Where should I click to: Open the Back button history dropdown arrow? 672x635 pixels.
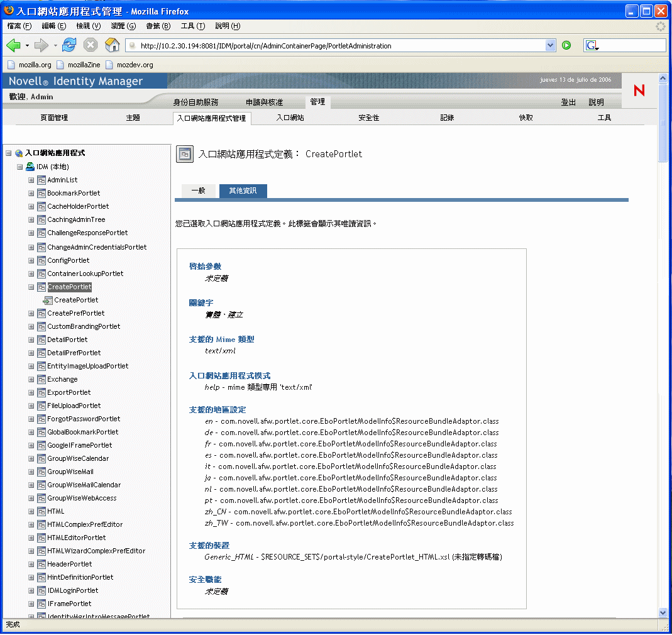pyautogui.click(x=27, y=45)
